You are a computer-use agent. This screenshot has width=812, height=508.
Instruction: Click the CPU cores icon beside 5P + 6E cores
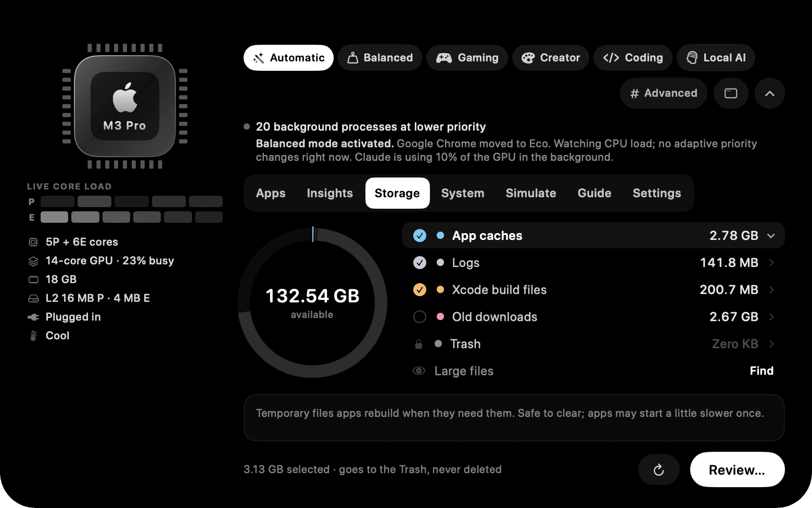pos(33,242)
